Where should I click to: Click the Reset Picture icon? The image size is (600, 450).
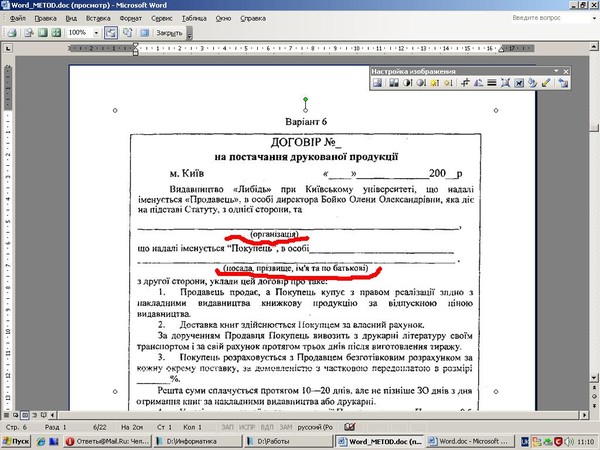pos(563,83)
